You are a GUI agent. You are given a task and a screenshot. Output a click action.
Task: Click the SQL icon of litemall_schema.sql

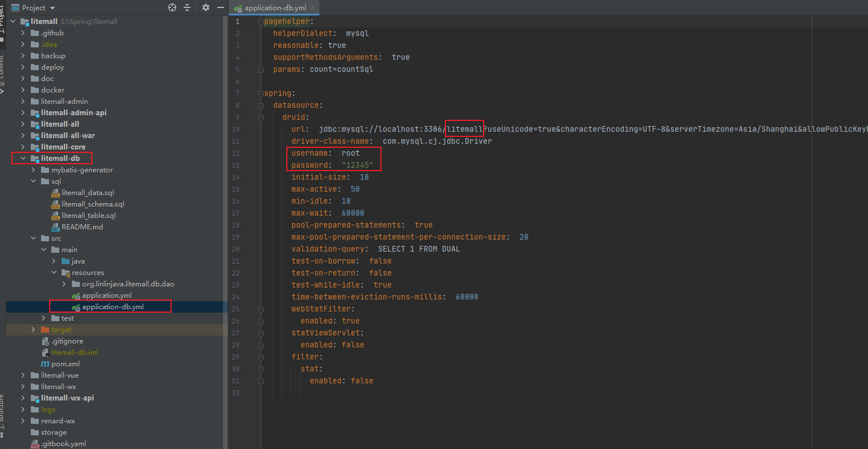click(x=55, y=204)
